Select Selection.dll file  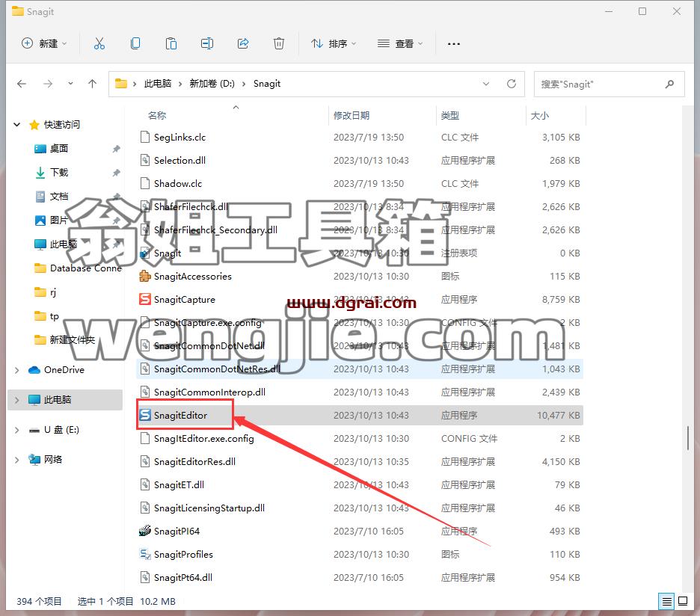[360, 160]
